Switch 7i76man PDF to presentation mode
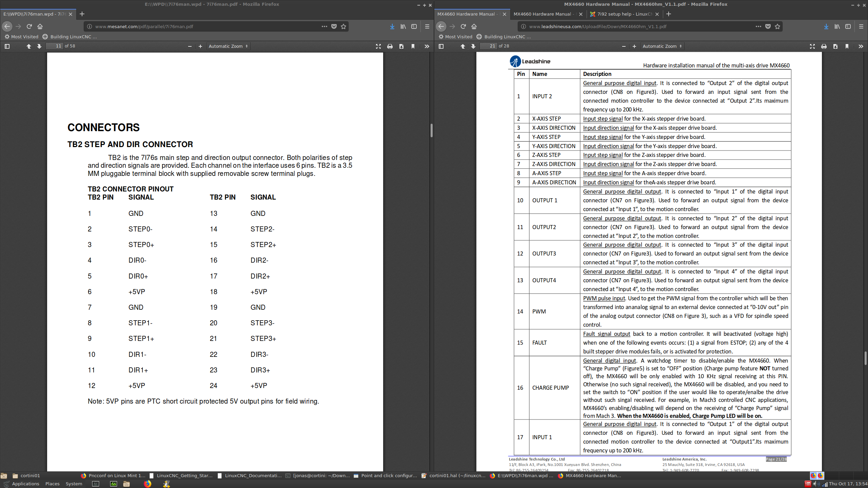Screen dimensions: 868x488 pos(378,46)
